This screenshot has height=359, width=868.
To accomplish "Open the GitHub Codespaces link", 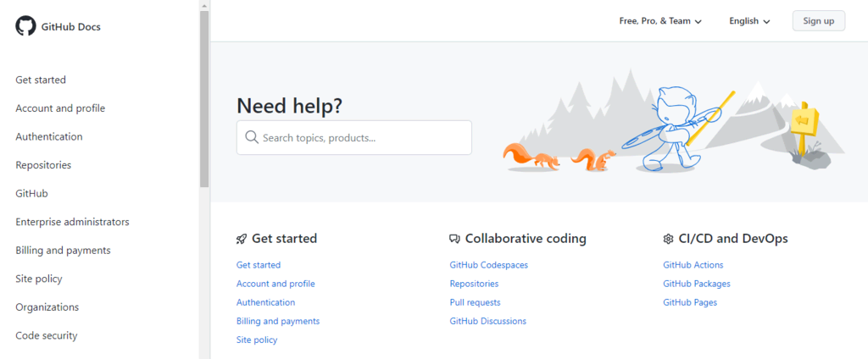I will coord(488,265).
